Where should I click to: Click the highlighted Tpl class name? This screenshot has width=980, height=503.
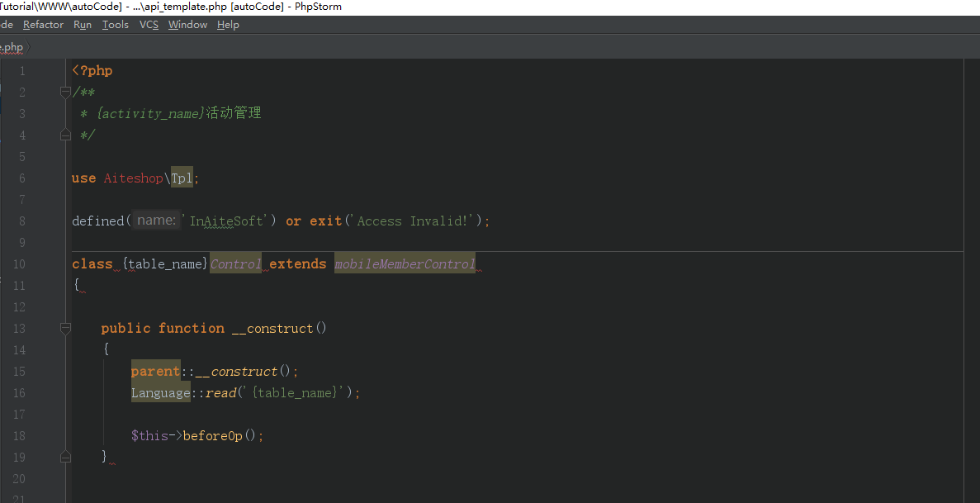pos(182,178)
